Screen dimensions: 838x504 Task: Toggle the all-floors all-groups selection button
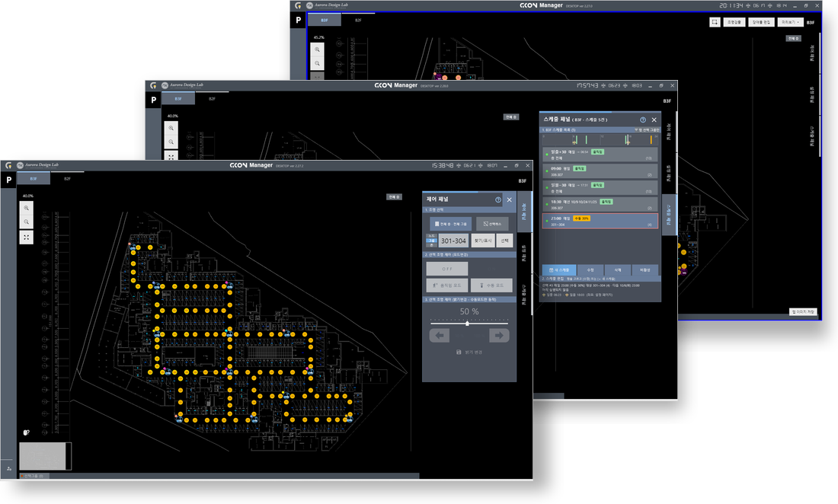(x=450, y=224)
